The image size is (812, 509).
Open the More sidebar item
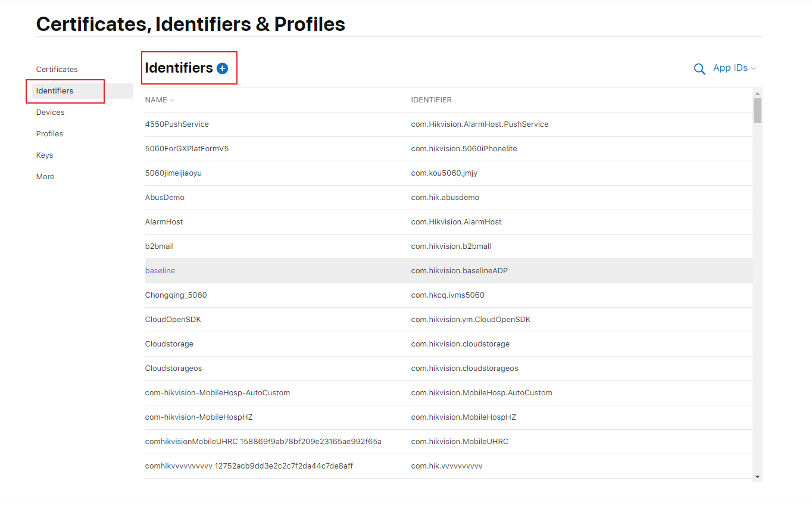click(x=45, y=177)
